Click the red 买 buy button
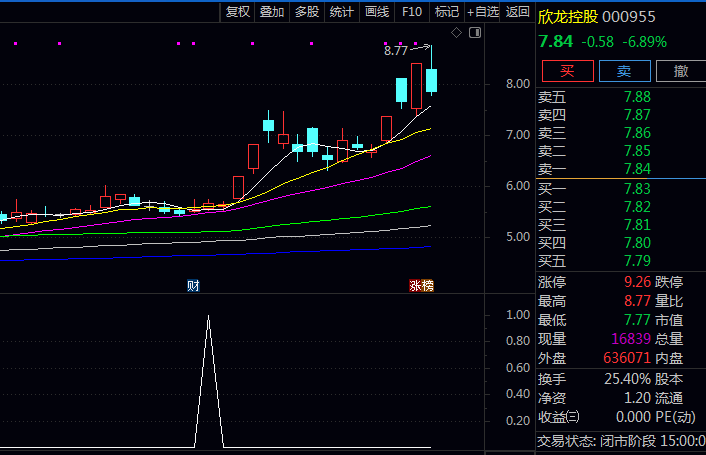The width and height of the screenshot is (706, 455). [x=567, y=71]
